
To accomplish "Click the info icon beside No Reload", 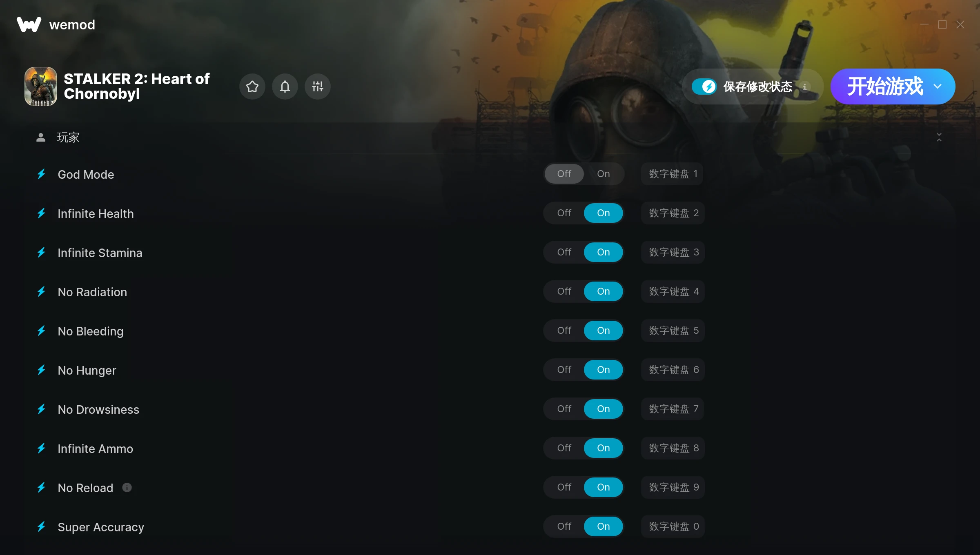I will pos(127,487).
